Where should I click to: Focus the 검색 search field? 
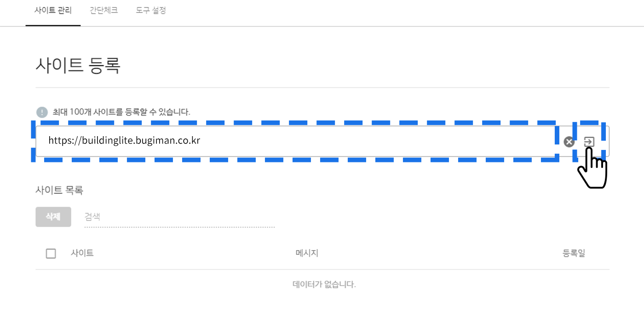click(179, 217)
